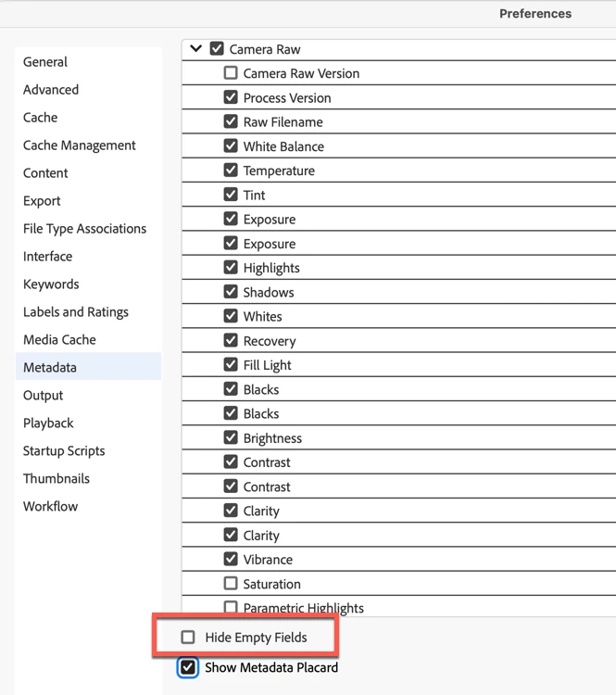The width and height of the screenshot is (616, 695).
Task: Check the Hide Empty Fields option
Action: click(188, 638)
